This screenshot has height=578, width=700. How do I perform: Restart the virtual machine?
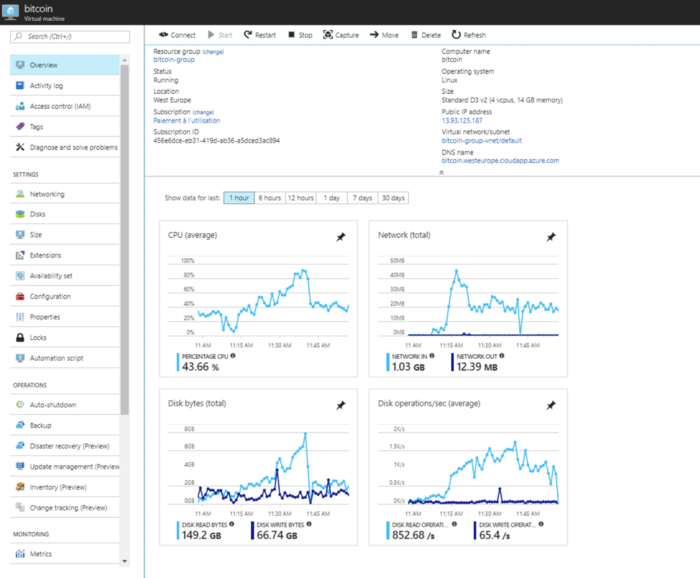[259, 35]
